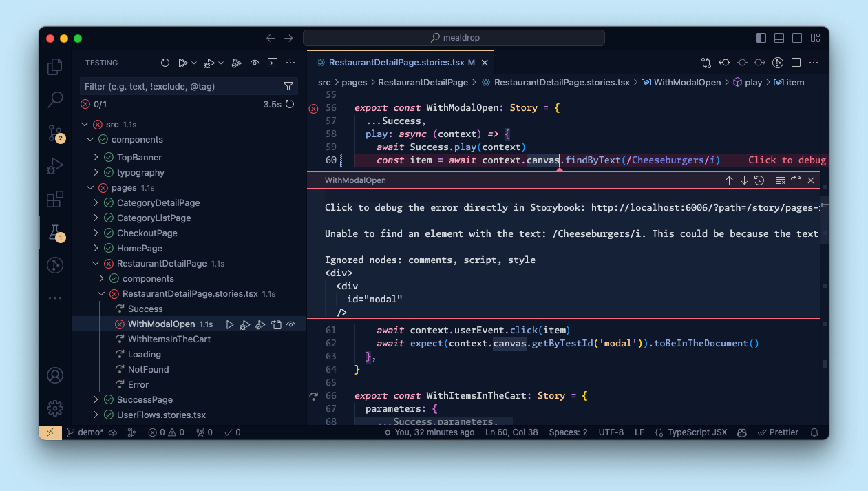The image size is (868, 491).
Task: Click the Testing beaker icon in activity bar
Action: [54, 232]
